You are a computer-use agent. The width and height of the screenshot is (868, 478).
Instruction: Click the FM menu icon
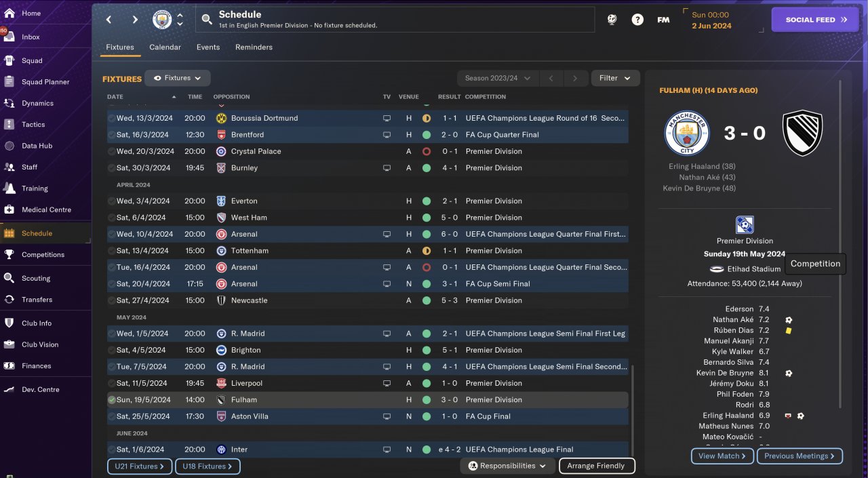[x=663, y=20]
